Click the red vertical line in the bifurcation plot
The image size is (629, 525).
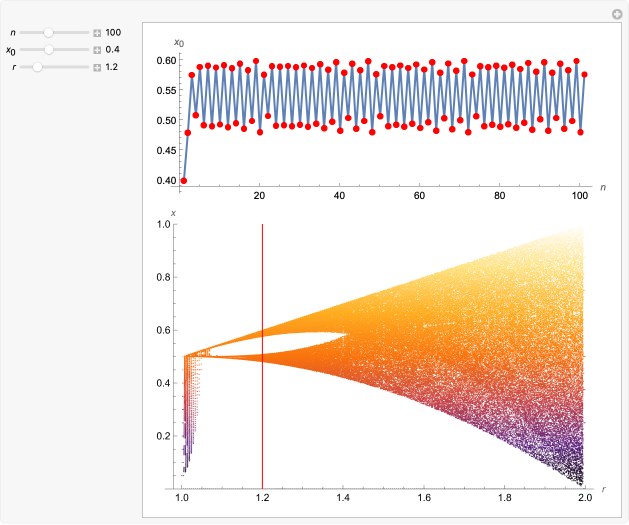pos(262,356)
